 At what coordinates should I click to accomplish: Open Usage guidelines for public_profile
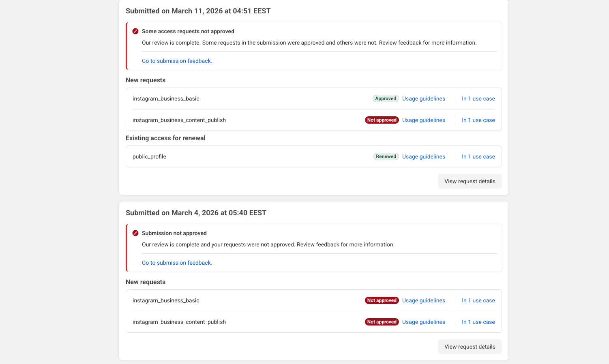click(x=423, y=156)
